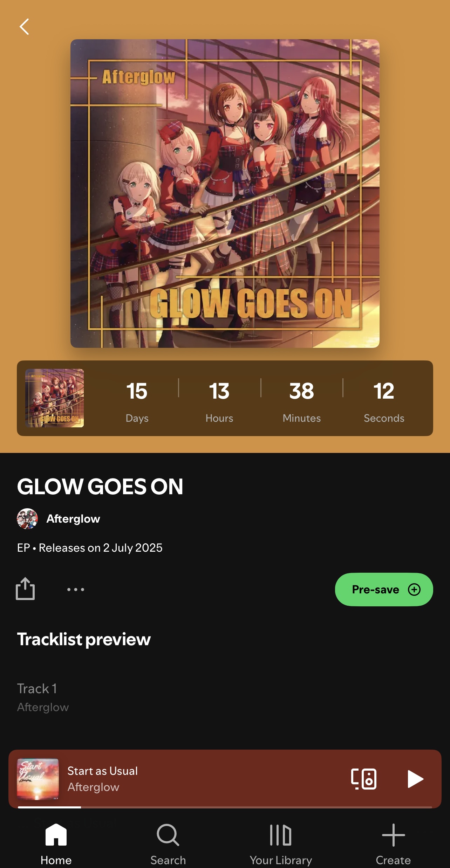Viewport: 450px width, 868px height.
Task: Tap the plus circle inside Pre-save
Action: tap(414, 590)
